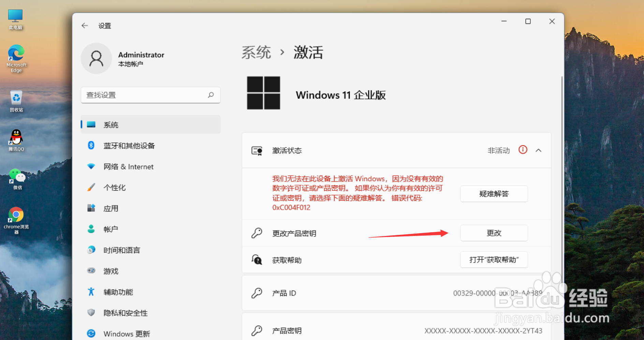Select 帐户 in the sidebar
Screen dimensions: 644x340
coord(151,229)
